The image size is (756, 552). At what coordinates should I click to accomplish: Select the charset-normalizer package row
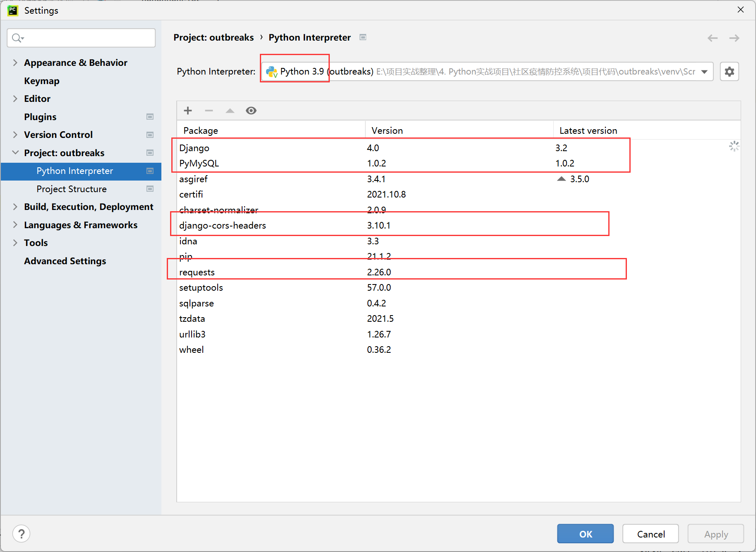coord(458,210)
